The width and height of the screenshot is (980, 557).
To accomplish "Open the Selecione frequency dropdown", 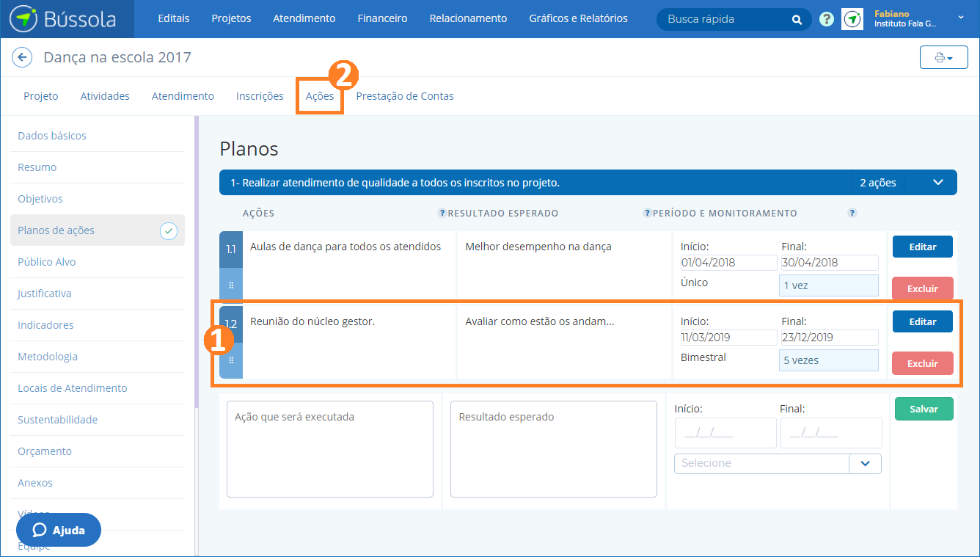I will pos(778,464).
